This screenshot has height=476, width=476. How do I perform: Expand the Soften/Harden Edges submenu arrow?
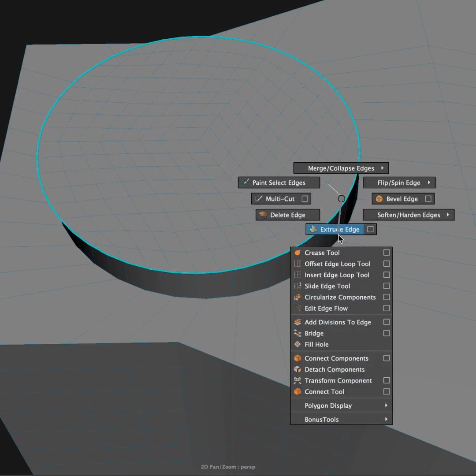point(448,215)
